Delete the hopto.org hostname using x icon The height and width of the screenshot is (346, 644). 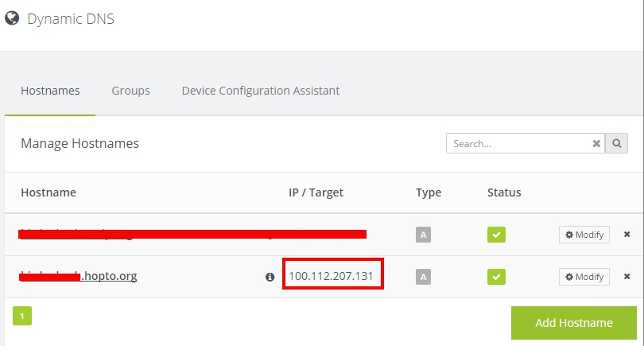(x=627, y=277)
